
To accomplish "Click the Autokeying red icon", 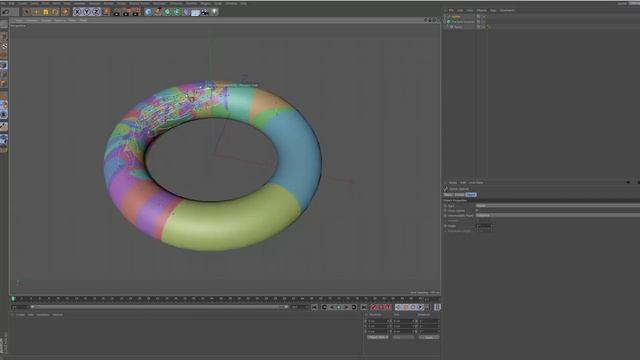I will click(x=382, y=307).
